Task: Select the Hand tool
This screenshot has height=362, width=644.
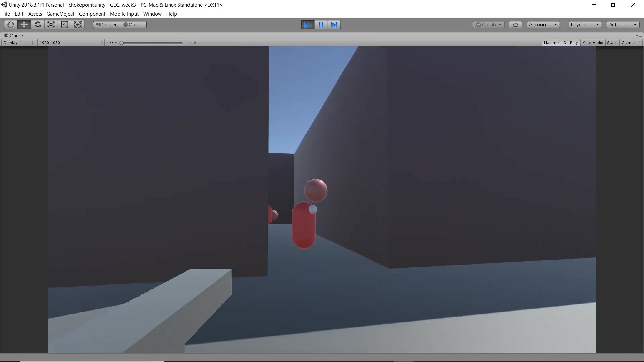Action: click(10, 25)
